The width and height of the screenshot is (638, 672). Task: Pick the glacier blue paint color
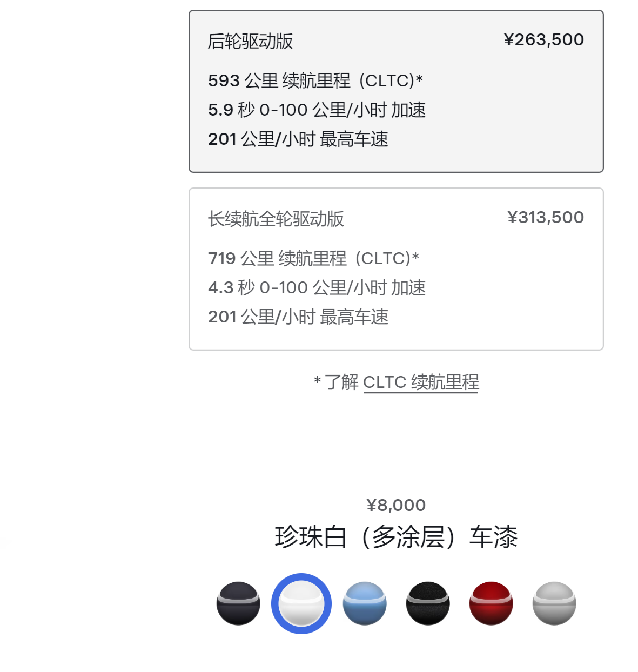point(365,603)
